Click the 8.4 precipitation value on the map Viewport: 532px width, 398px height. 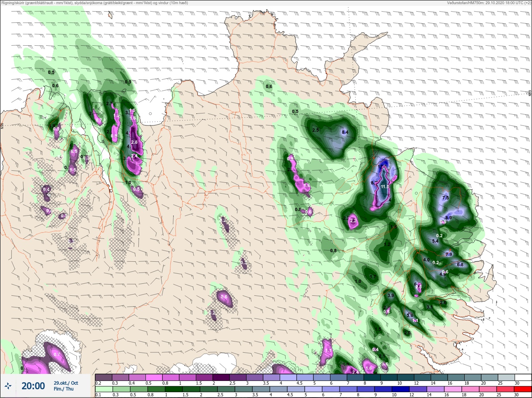[345, 133]
